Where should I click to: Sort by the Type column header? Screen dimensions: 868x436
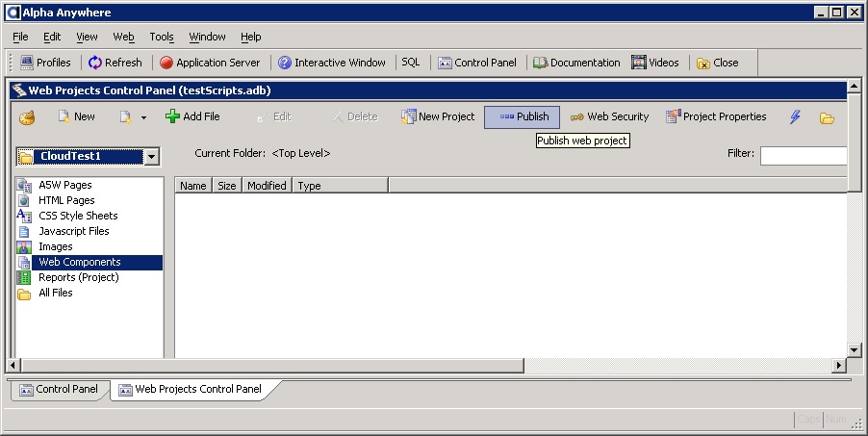click(x=341, y=186)
